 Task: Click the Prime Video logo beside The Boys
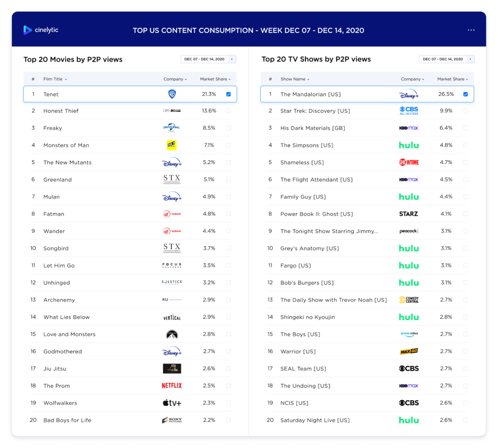(x=409, y=334)
